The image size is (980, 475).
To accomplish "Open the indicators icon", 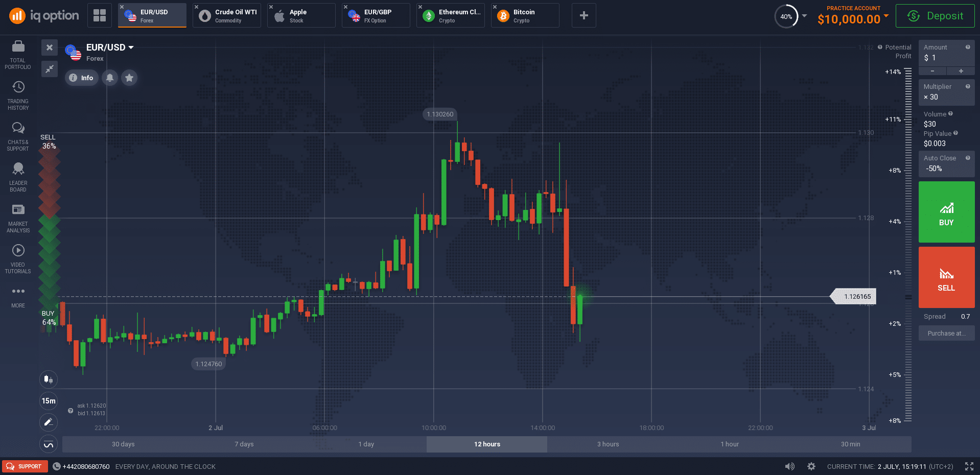I will point(49,444).
